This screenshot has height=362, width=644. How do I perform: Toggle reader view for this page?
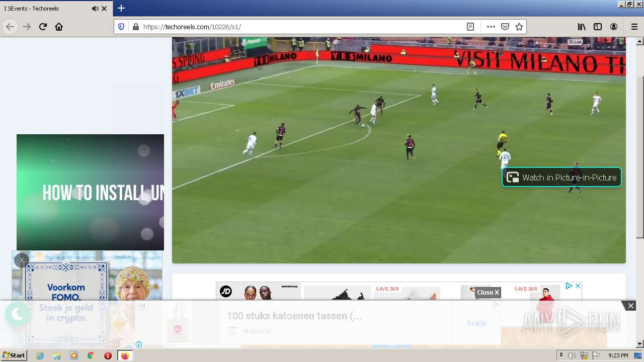point(470,27)
